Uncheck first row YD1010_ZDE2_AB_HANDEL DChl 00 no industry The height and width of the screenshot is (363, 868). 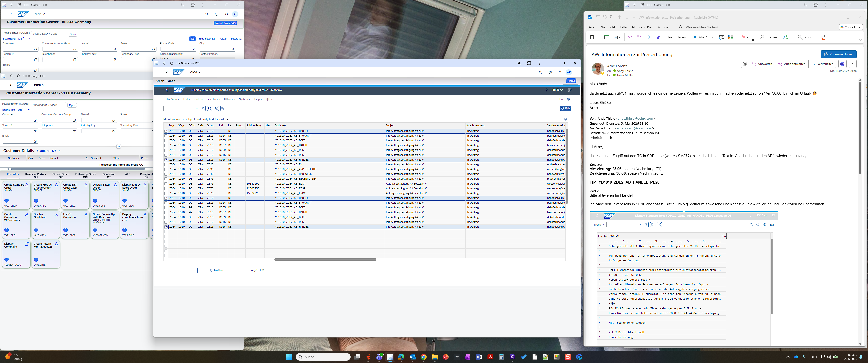166,131
